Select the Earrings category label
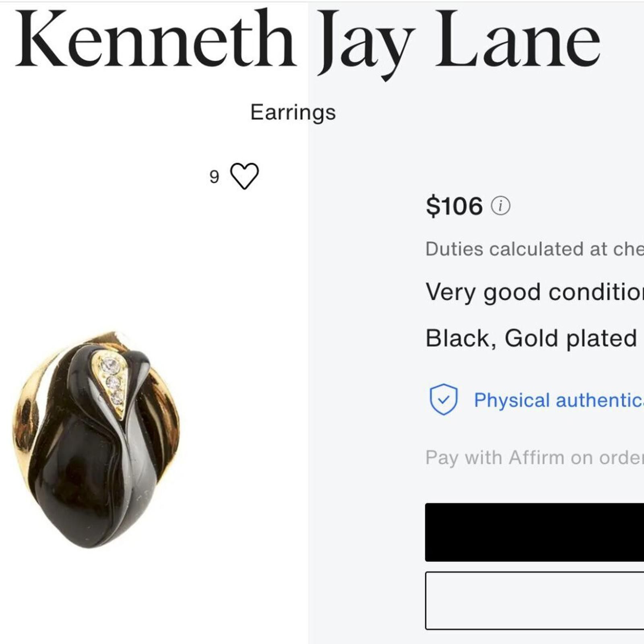644x644 pixels. tap(293, 112)
